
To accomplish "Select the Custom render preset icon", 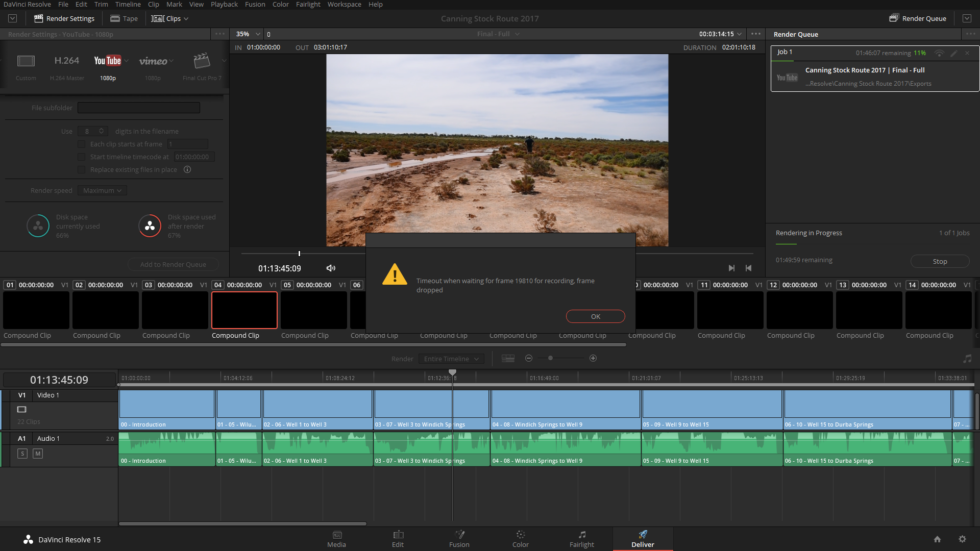I will point(26,61).
